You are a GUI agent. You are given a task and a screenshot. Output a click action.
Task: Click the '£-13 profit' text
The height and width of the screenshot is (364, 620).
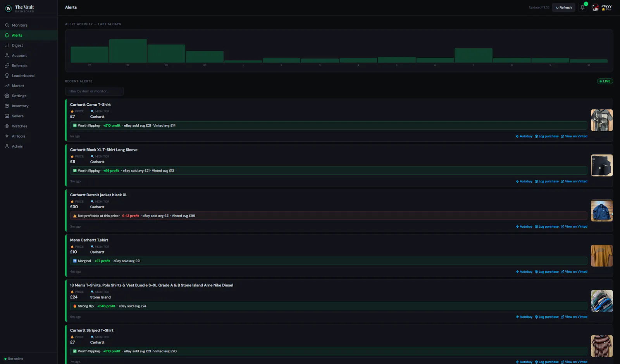[131, 216]
